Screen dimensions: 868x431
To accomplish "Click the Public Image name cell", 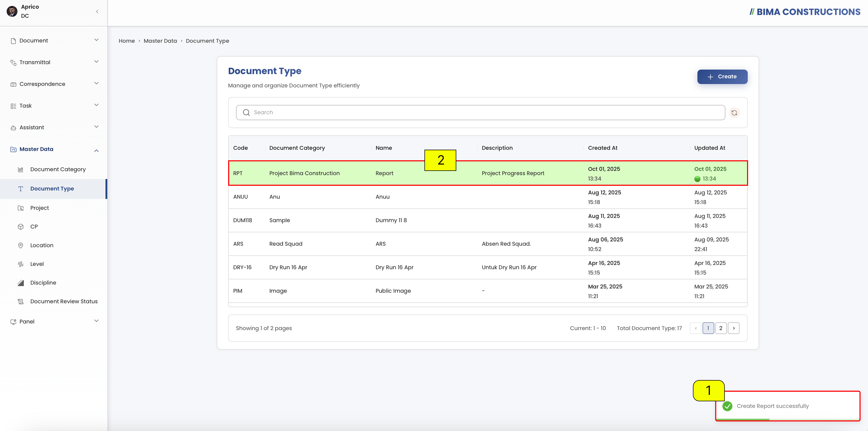I will pos(393,291).
